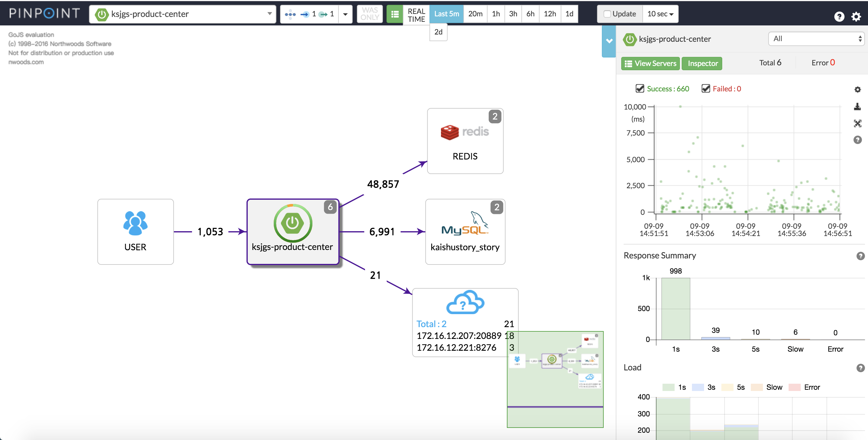Select the Last 5m time range
Viewport: 868px width, 440px height.
[446, 14]
